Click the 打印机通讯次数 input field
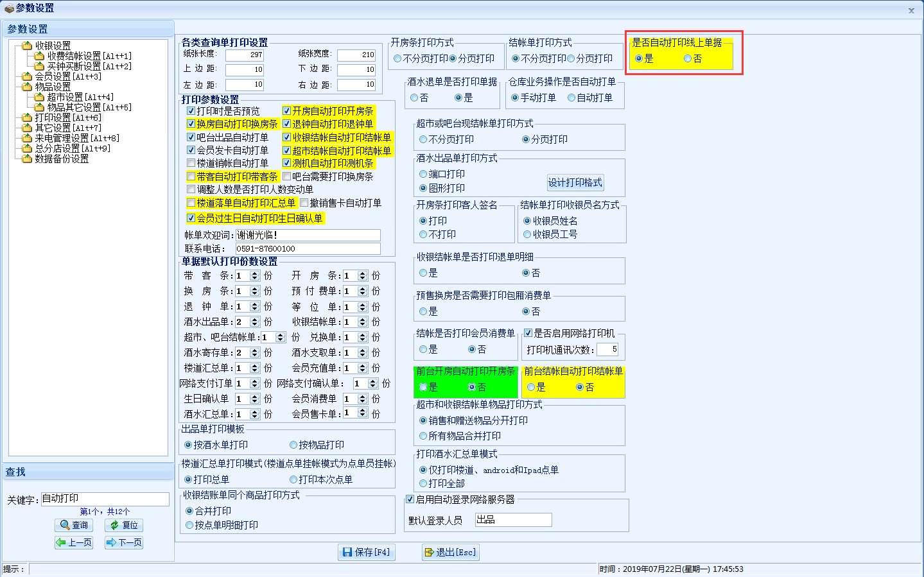 [607, 349]
